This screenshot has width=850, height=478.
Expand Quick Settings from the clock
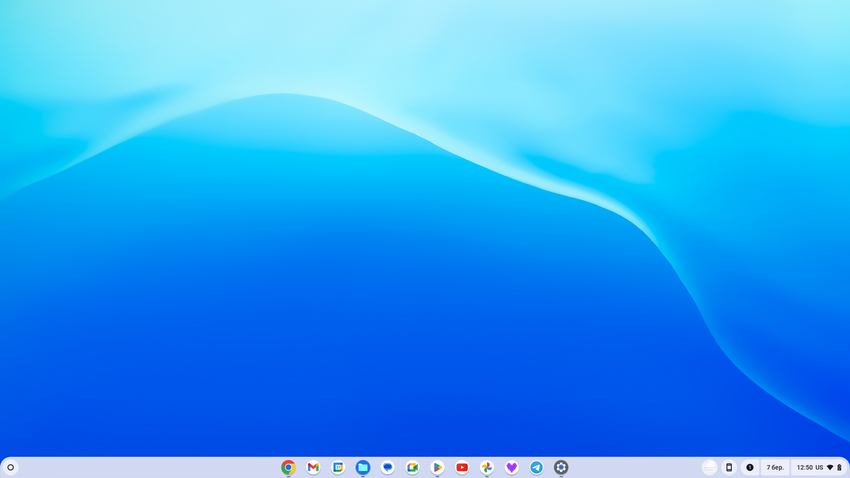click(804, 467)
